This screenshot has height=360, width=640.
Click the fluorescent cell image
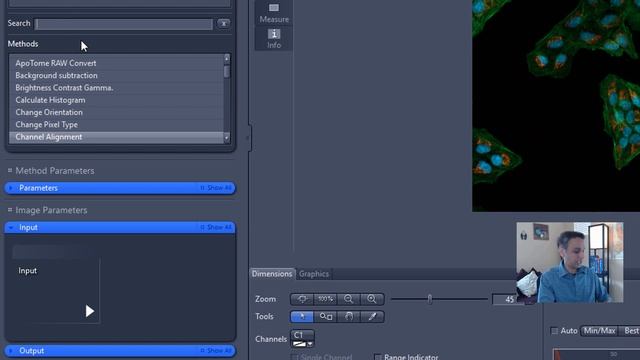pos(556,106)
